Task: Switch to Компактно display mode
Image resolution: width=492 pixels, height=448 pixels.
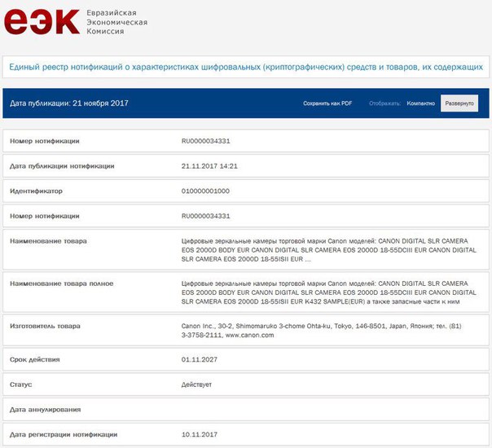Action: pyautogui.click(x=421, y=103)
